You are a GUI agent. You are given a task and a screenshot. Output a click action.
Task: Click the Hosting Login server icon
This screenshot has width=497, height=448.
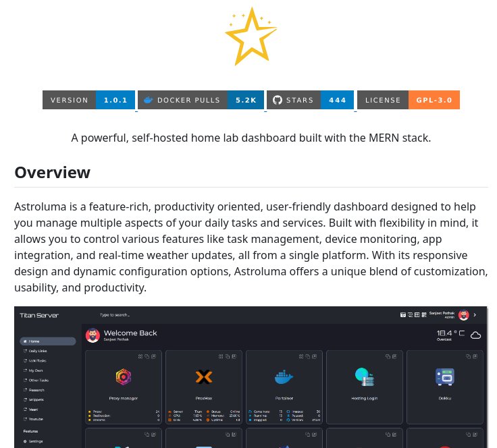[365, 376]
